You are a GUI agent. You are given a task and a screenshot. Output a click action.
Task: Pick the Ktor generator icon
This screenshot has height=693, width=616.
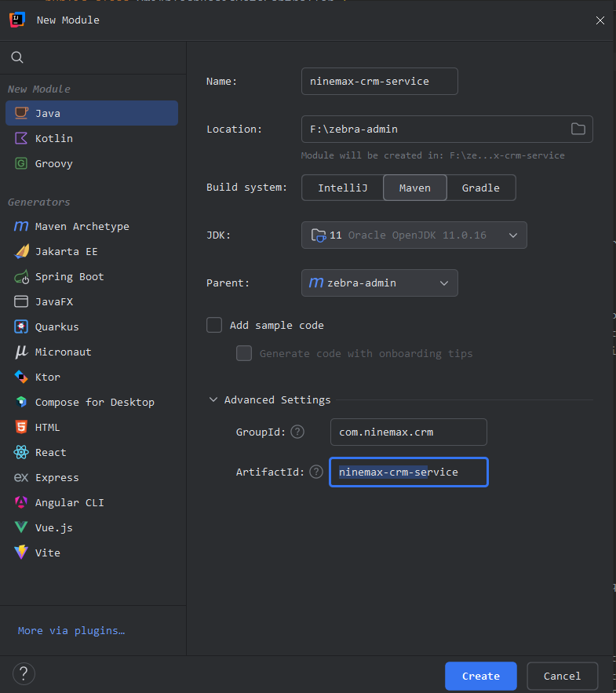(21, 377)
